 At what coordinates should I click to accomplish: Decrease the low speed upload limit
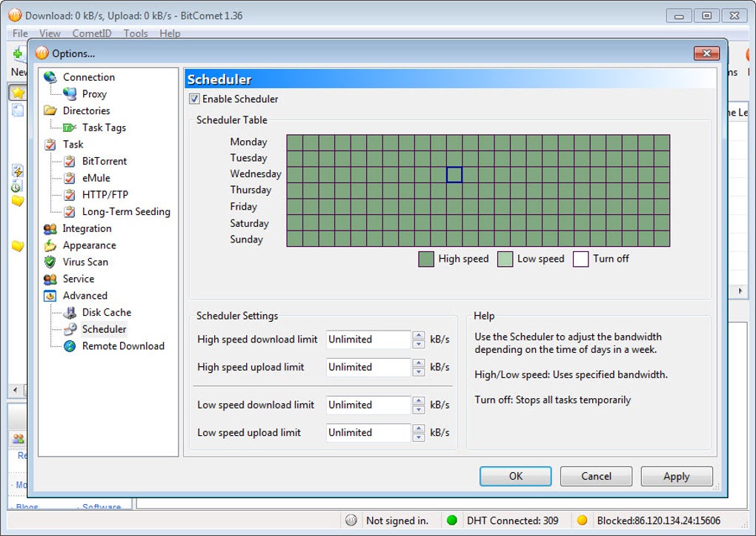pyautogui.click(x=419, y=437)
